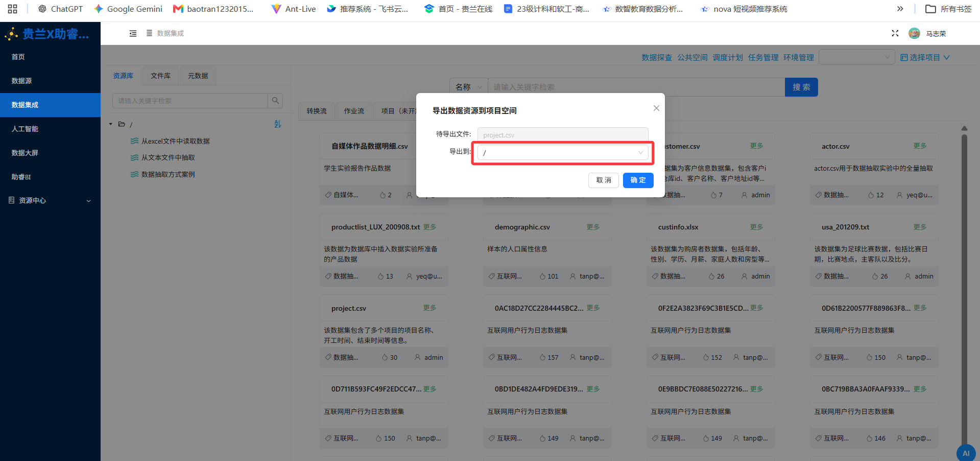Close the export dialog
The image size is (980, 461).
click(x=656, y=108)
